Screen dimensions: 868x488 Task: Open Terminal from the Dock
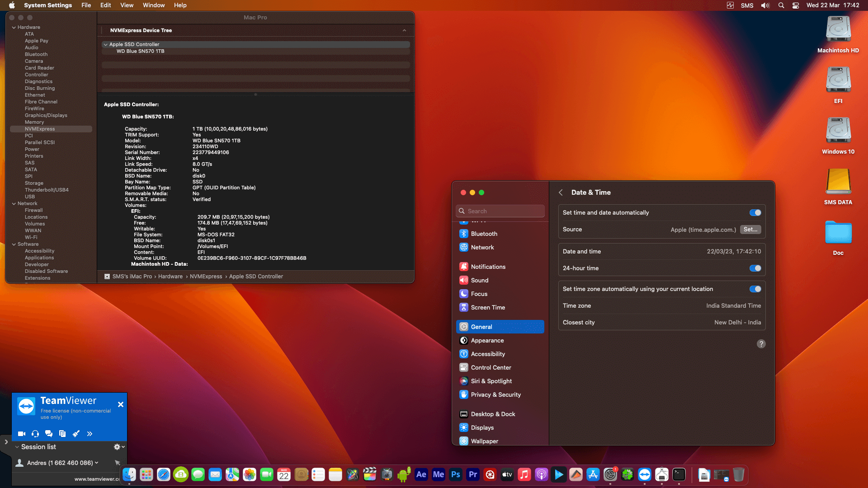point(679,474)
